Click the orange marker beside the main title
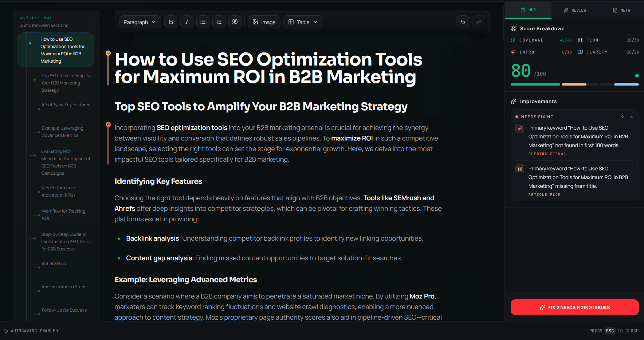This screenshot has height=340, width=644. tap(108, 53)
